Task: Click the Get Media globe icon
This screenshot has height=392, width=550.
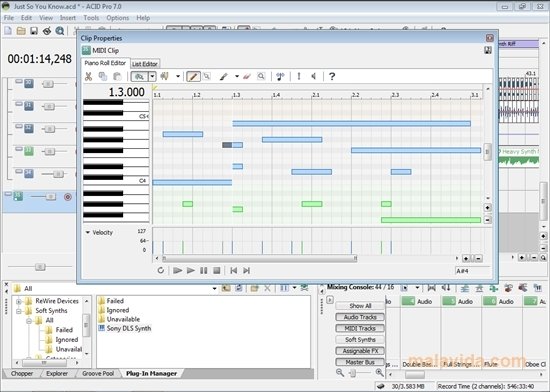Action: coord(60,31)
